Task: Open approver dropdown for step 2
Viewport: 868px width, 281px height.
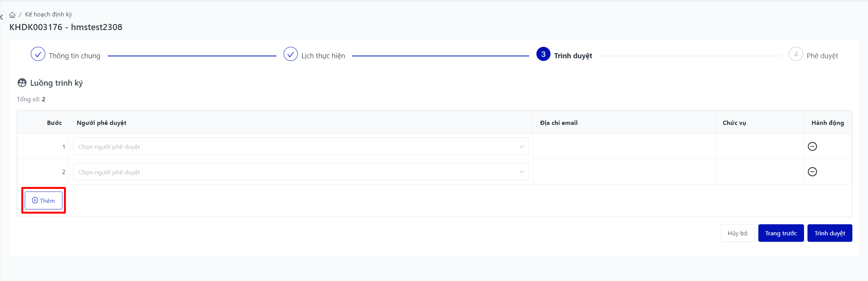Action: [297, 172]
